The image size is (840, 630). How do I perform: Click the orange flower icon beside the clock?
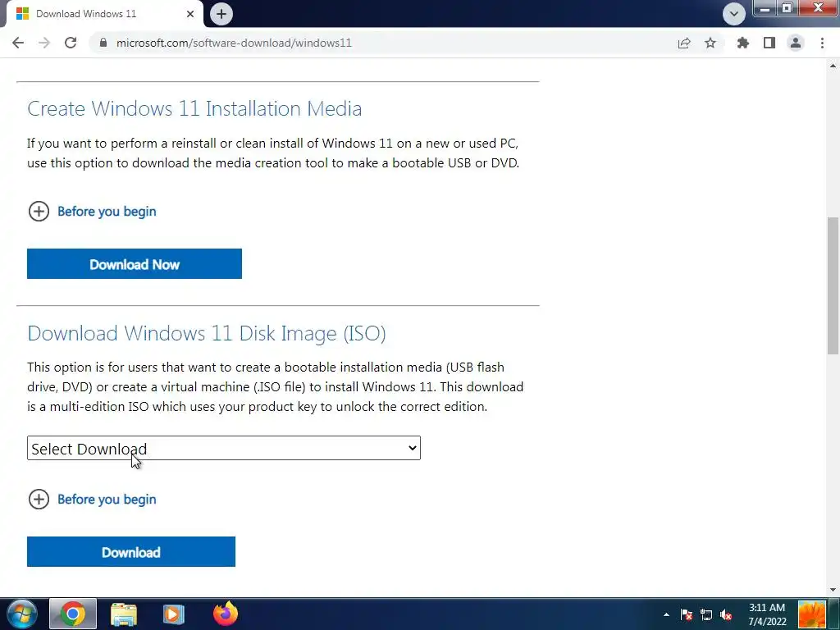pyautogui.click(x=811, y=614)
